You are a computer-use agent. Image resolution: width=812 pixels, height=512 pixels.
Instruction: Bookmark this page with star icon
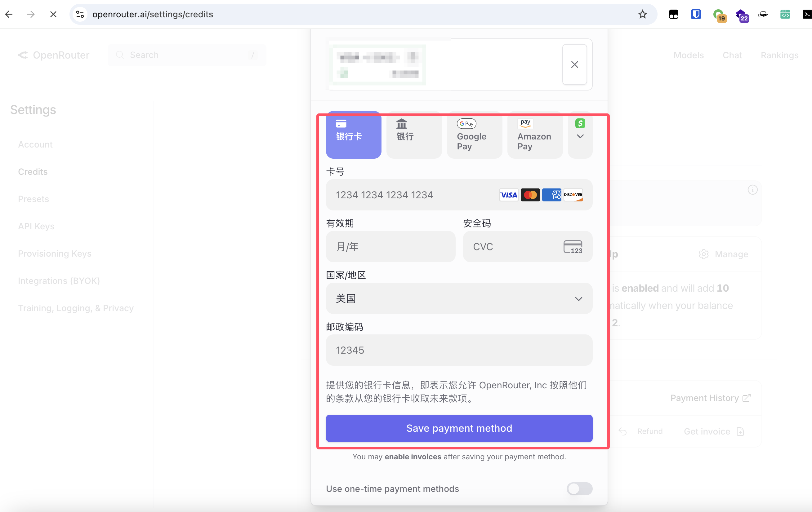click(x=642, y=14)
